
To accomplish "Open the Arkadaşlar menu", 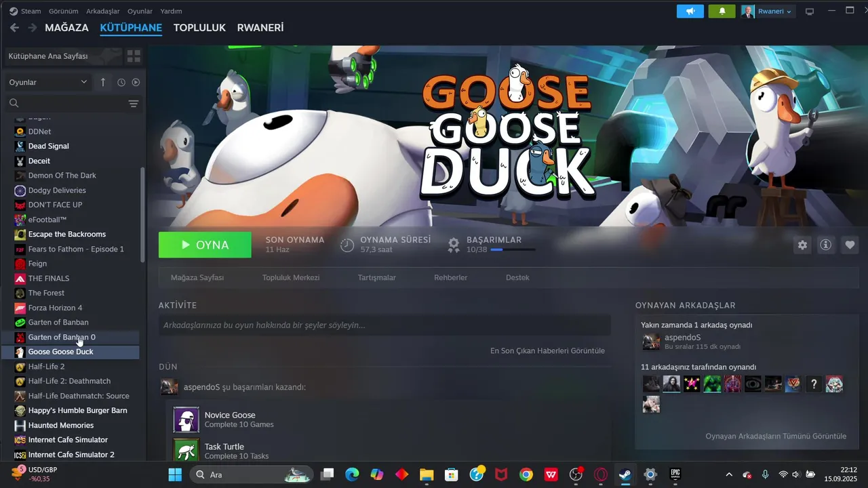I will (x=103, y=11).
